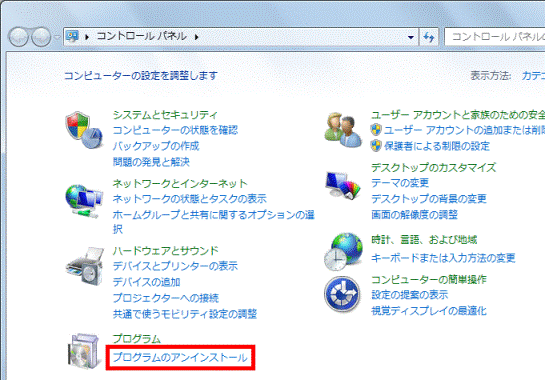Click shield icon beside ユーザー アカウントの追加または削除
The image size is (545, 380).
point(376,130)
